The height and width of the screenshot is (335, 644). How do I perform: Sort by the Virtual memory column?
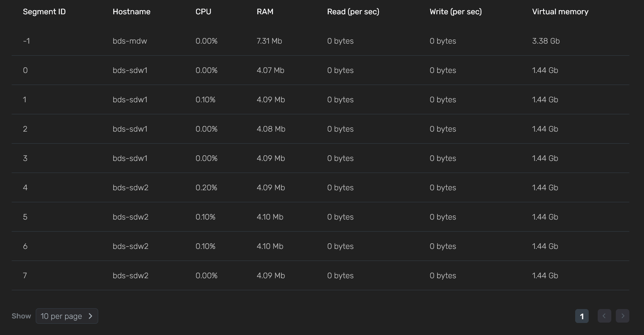pos(560,12)
